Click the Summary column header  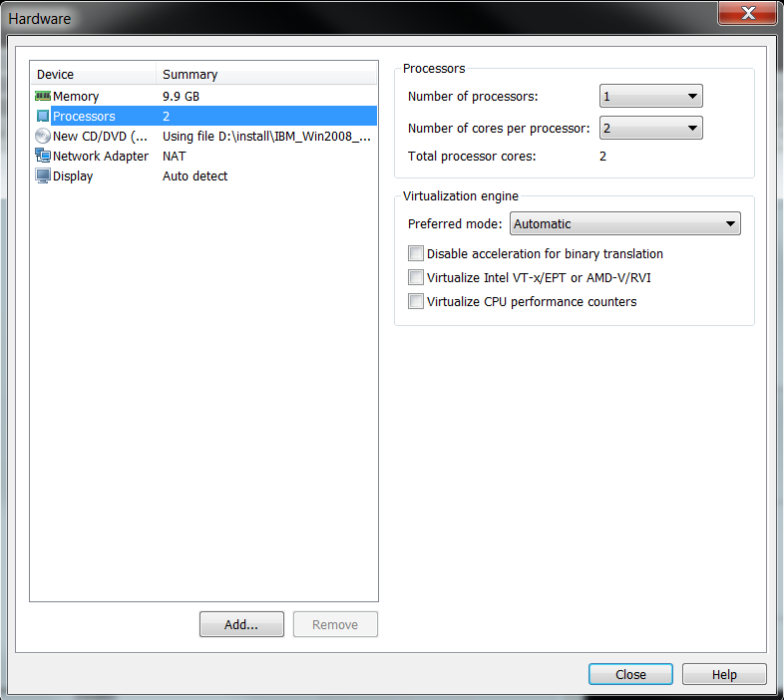pos(266,74)
